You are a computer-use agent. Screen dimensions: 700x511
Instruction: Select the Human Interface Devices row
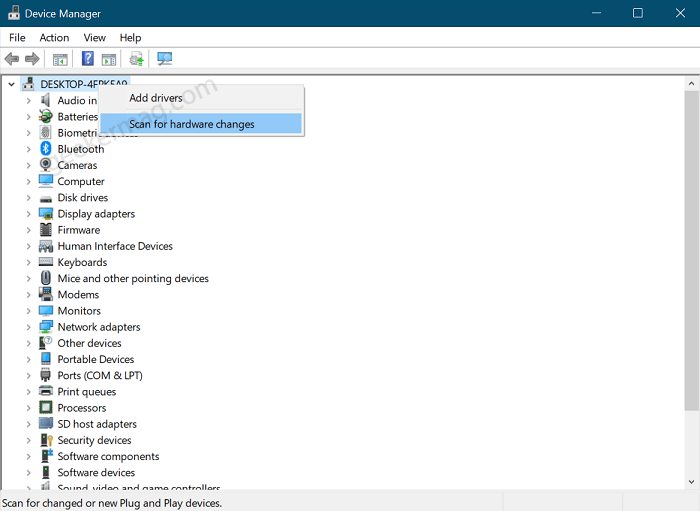115,246
